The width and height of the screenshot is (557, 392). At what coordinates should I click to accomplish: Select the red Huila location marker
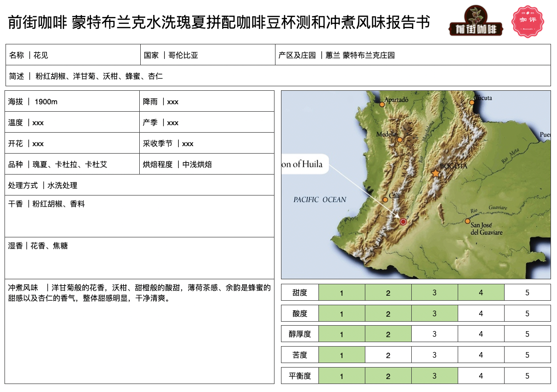403,221
